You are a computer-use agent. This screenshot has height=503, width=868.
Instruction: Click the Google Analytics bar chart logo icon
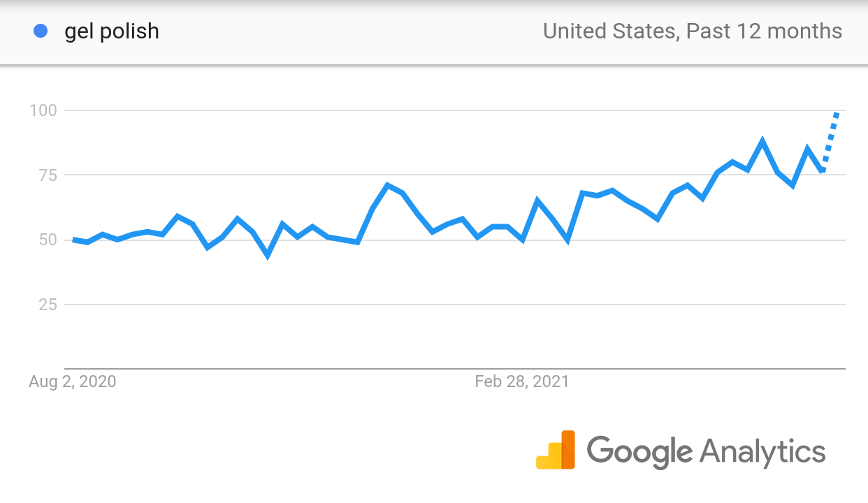(x=556, y=450)
